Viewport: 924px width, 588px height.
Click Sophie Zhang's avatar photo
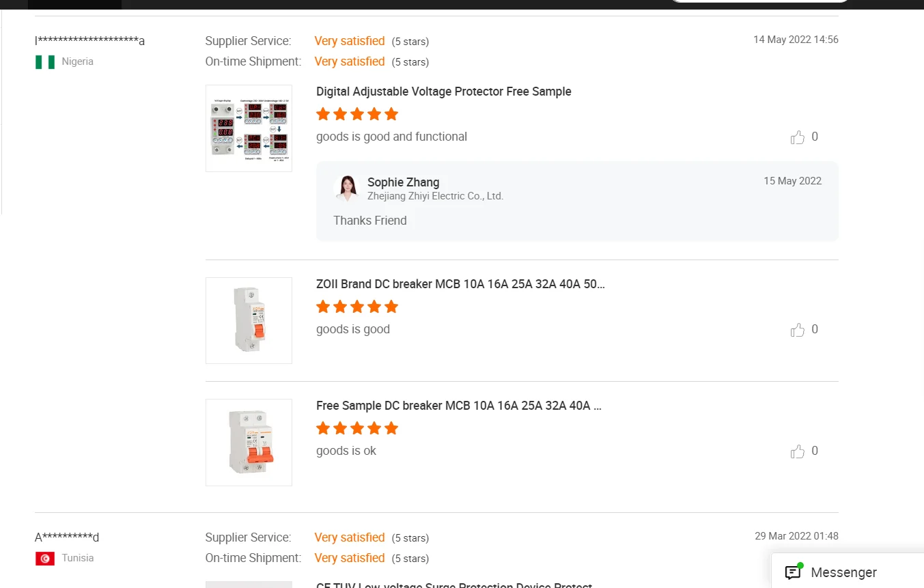[347, 188]
